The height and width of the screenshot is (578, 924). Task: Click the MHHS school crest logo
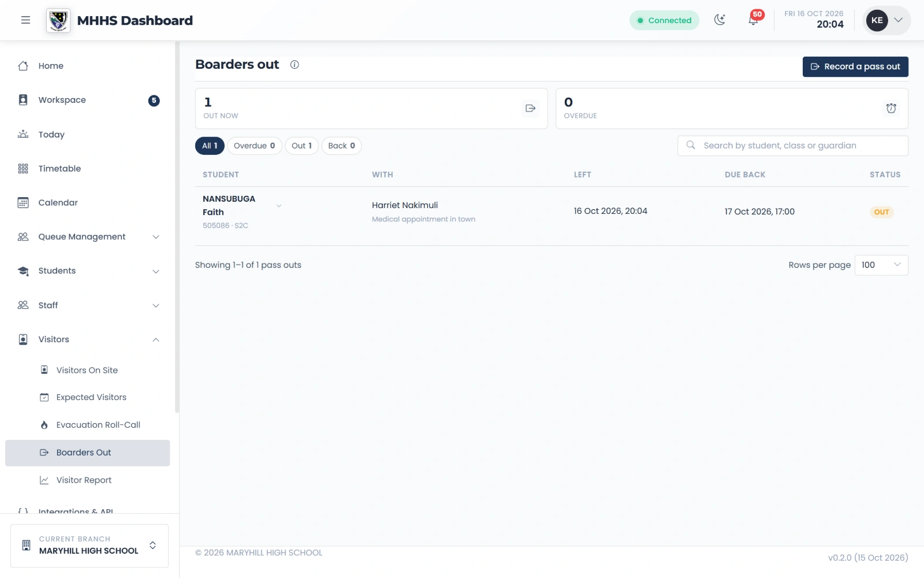click(58, 20)
